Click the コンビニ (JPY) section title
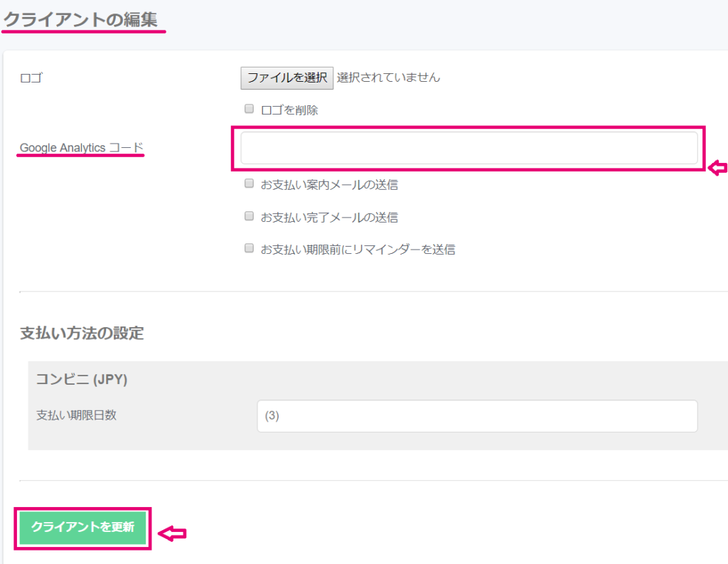The image size is (728, 564). 82,380
